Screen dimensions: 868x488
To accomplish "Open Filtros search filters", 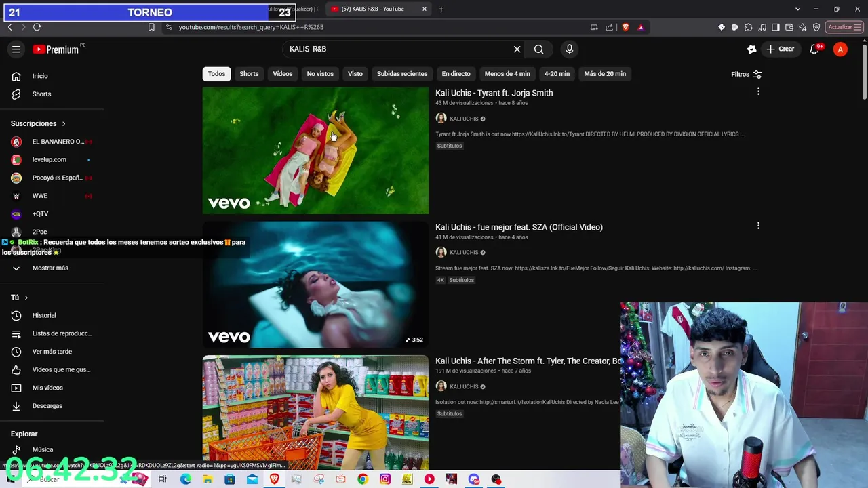I will point(747,74).
